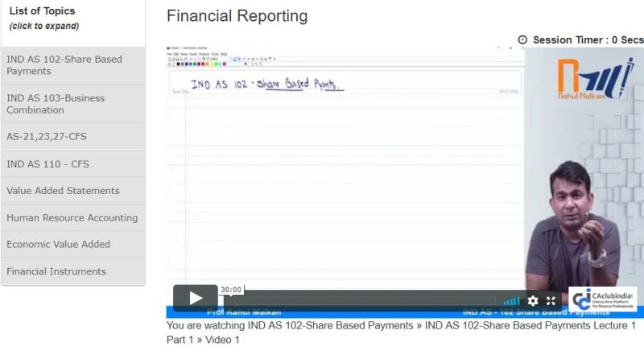Select the Value Added Statements topic
This screenshot has height=347, width=644.
[x=72, y=191]
